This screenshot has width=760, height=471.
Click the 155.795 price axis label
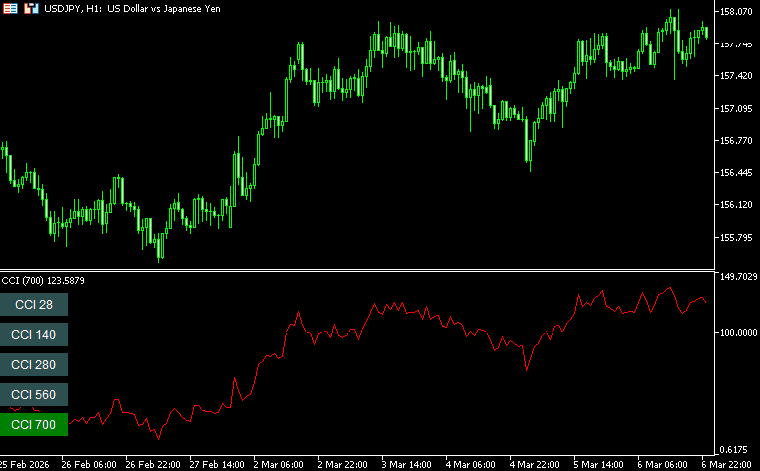736,238
